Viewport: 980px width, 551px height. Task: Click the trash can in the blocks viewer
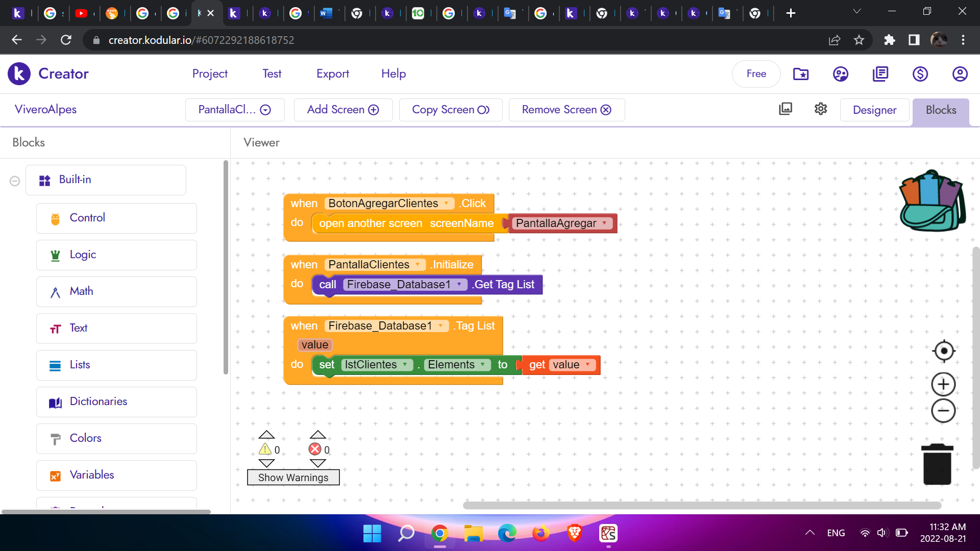pos(937,463)
